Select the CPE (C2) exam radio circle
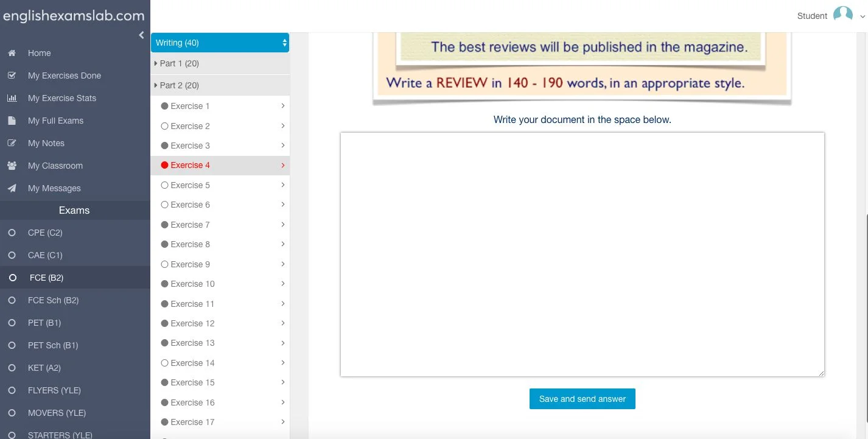 [x=12, y=233]
